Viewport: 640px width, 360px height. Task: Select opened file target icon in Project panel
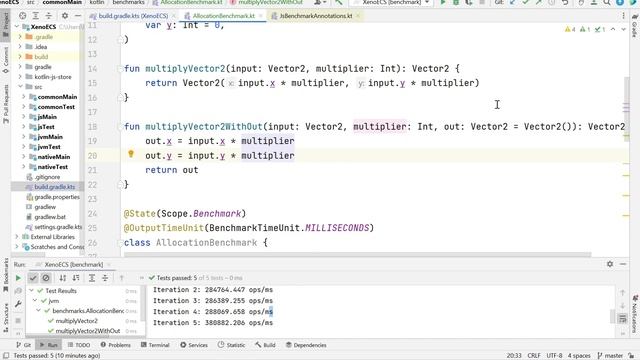click(x=22, y=16)
